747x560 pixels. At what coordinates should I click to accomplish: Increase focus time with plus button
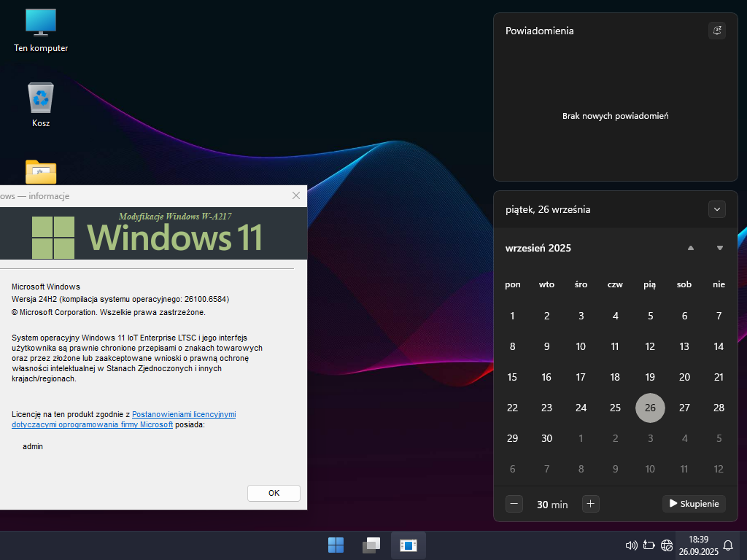(591, 503)
